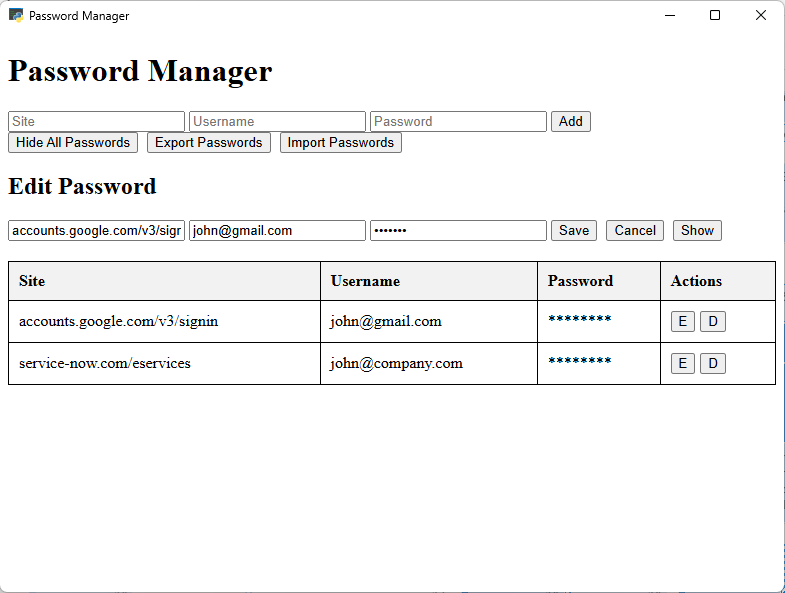Click the Username column header
The height and width of the screenshot is (593, 785).
coord(429,281)
